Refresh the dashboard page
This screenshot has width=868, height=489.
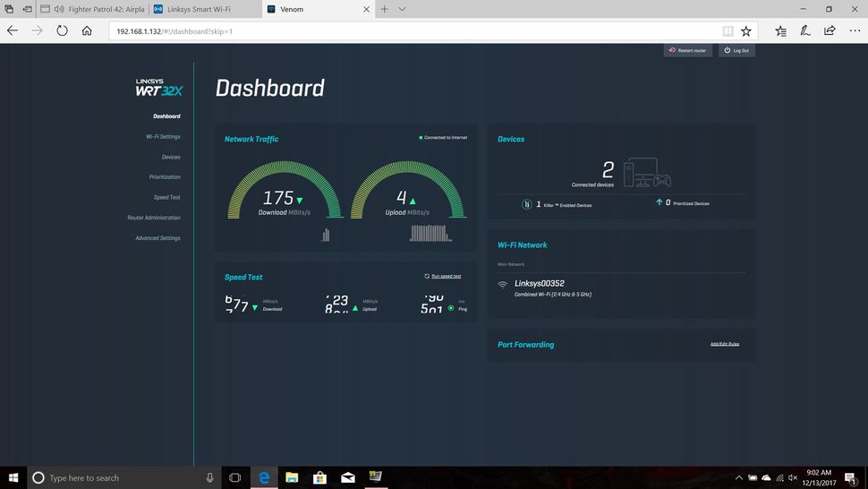click(x=62, y=31)
